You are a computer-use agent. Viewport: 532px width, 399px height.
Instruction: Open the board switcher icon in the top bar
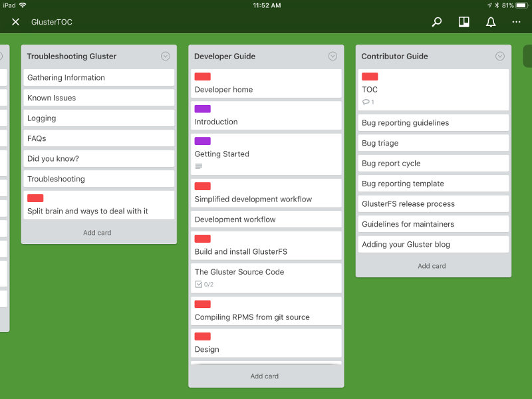pos(464,22)
